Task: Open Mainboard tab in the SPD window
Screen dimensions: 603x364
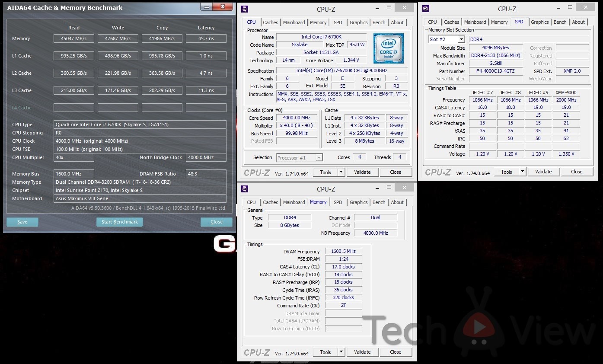Action: [x=475, y=22]
